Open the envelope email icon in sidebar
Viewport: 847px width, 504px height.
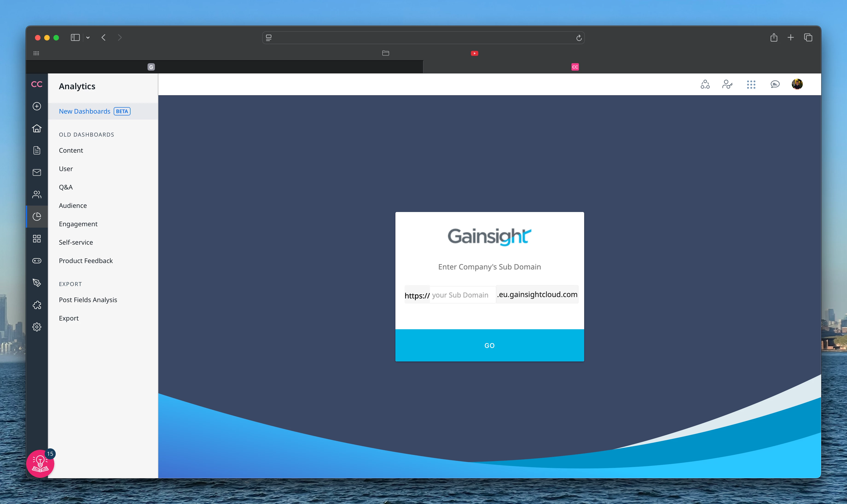pyautogui.click(x=37, y=172)
